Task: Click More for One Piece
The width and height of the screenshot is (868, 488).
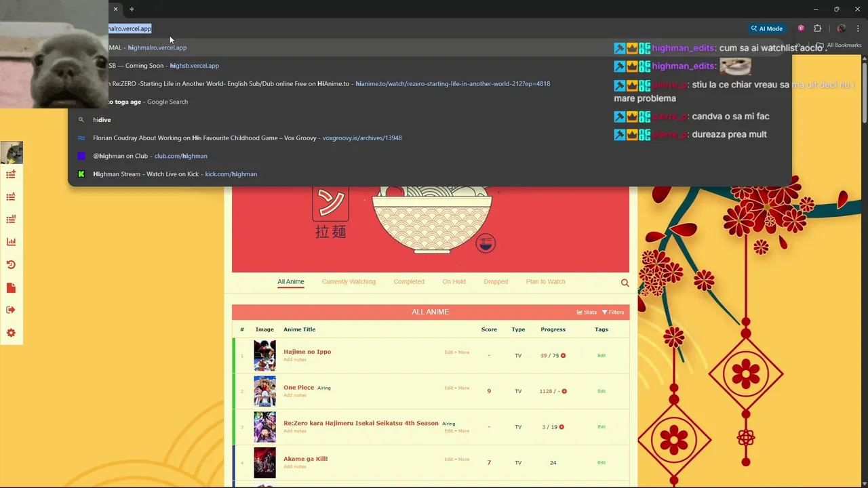Action: tap(464, 388)
